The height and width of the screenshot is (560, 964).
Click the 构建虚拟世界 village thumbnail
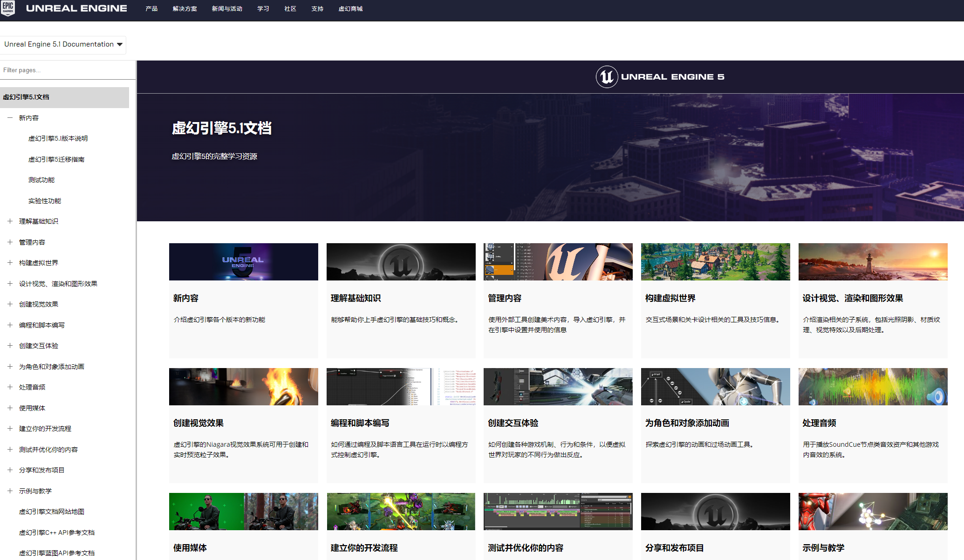tap(715, 262)
